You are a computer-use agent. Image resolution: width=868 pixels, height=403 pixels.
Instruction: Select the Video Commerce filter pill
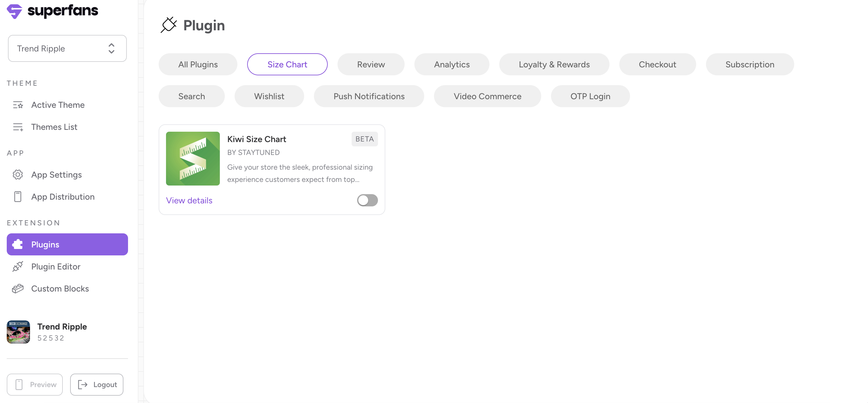point(487,96)
